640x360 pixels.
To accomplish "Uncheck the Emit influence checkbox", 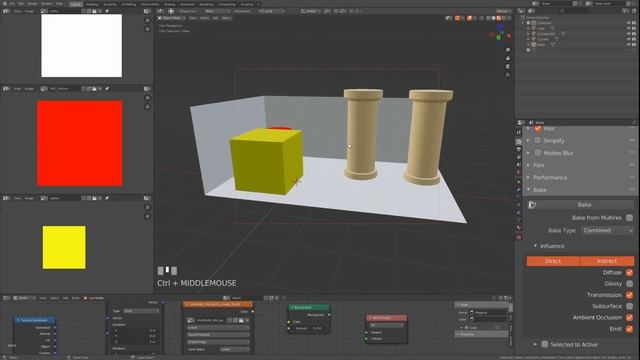I will click(629, 329).
